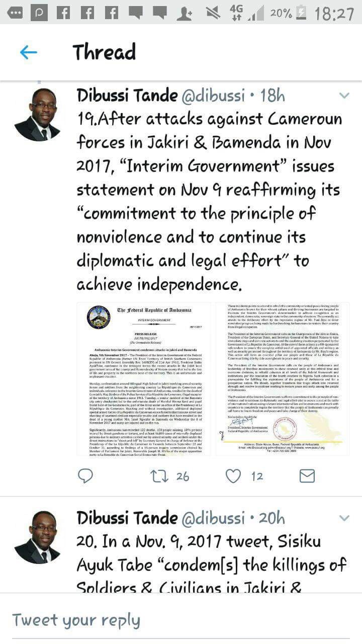Open tweet 20 text about Sisiku Ayuk Tabe
Screen dimensions: 362x644
pyautogui.click(x=211, y=565)
